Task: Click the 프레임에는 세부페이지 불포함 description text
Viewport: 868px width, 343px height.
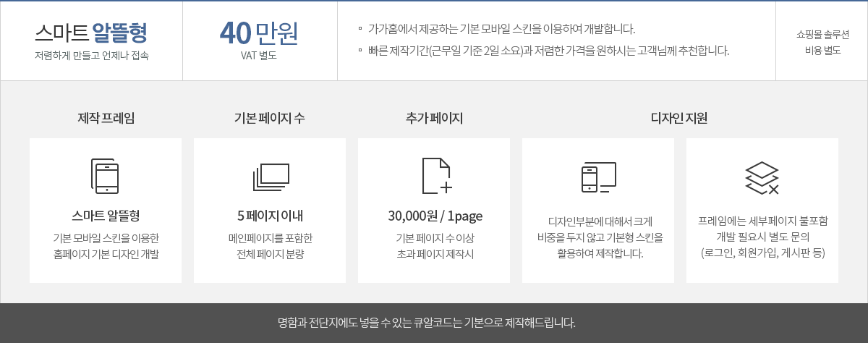Action: (762, 221)
